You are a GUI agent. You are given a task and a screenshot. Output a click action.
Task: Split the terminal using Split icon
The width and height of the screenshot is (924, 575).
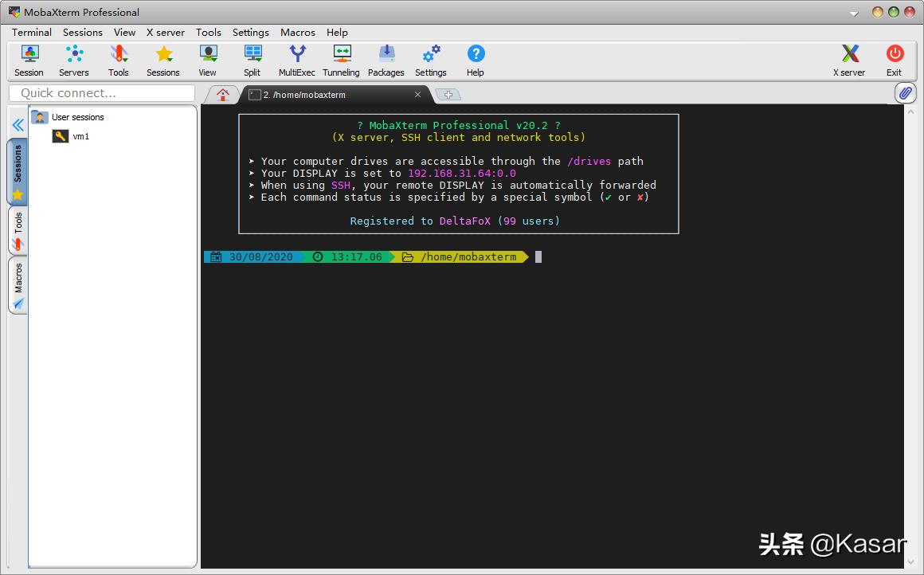coord(253,61)
